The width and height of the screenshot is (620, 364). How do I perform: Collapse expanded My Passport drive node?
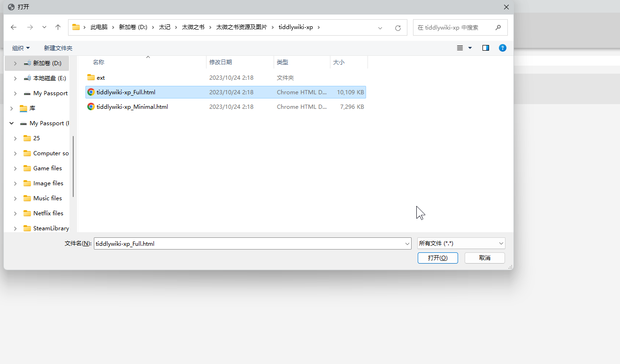click(x=12, y=123)
